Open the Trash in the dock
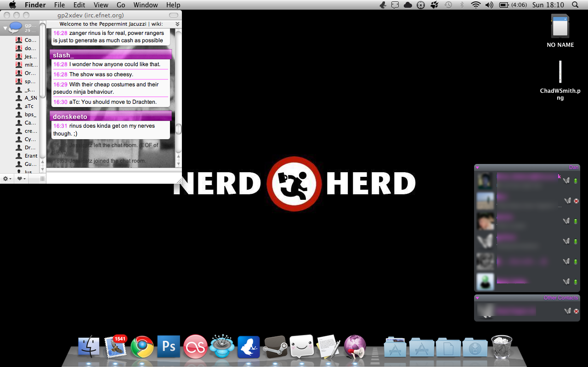The height and width of the screenshot is (367, 588). (501, 346)
